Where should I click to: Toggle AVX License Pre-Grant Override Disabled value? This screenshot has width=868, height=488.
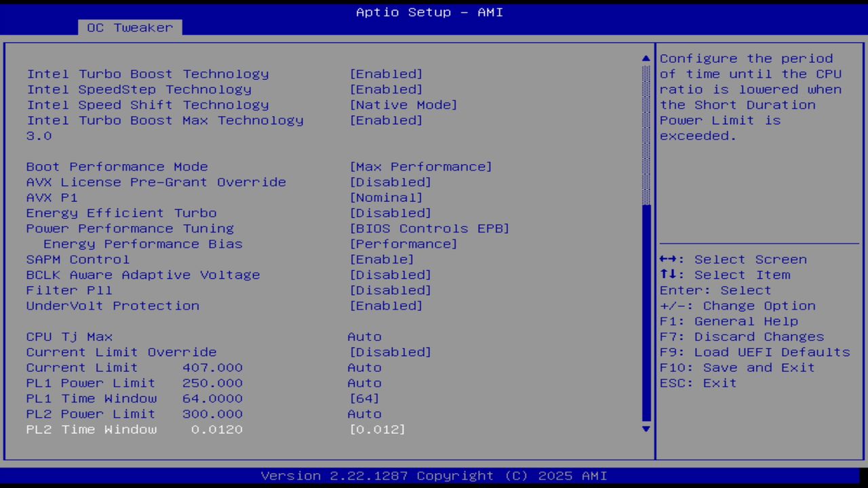pyautogui.click(x=390, y=182)
